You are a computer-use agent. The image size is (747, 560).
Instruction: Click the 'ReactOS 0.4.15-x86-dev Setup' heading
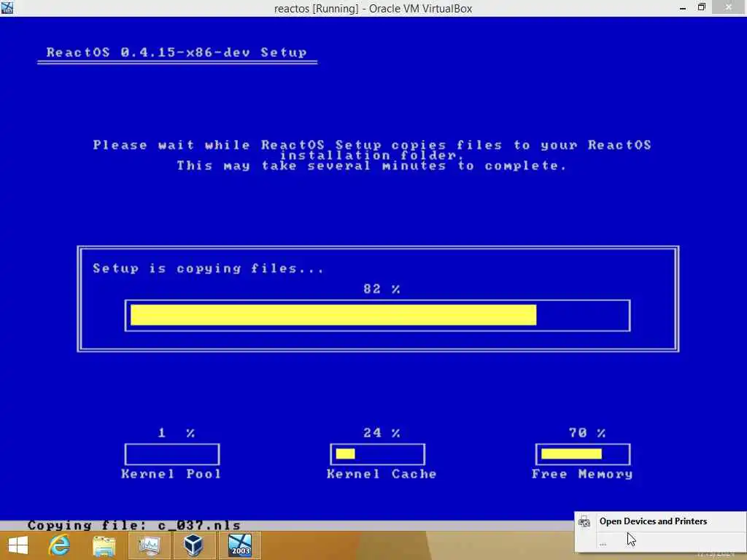[177, 52]
